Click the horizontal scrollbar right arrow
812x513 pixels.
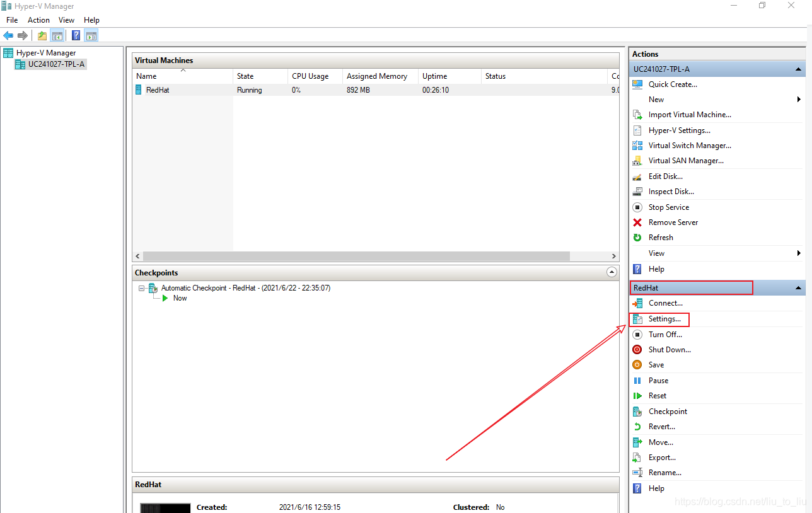(614, 256)
